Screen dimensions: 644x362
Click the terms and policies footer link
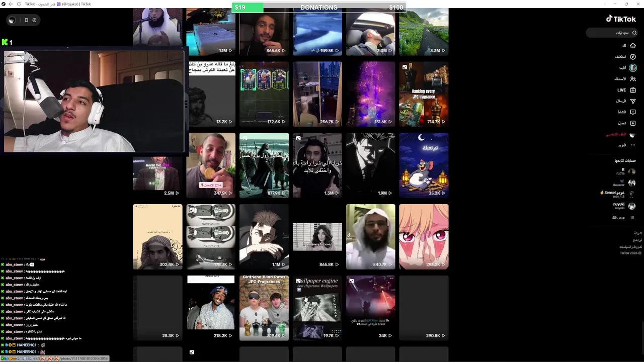[x=631, y=247]
